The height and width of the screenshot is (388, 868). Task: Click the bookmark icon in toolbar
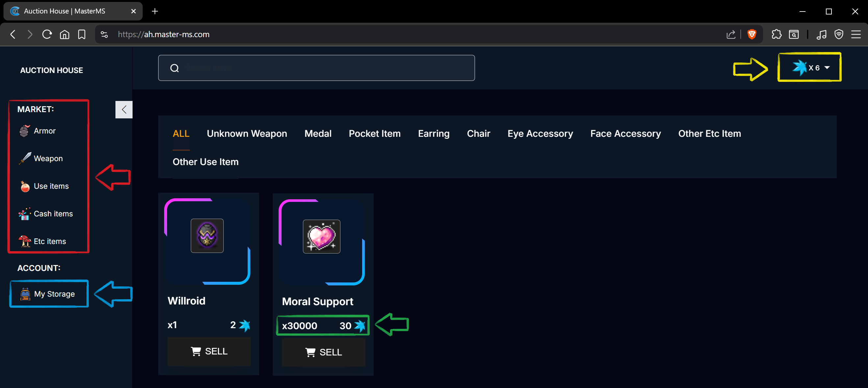pyautogui.click(x=82, y=34)
